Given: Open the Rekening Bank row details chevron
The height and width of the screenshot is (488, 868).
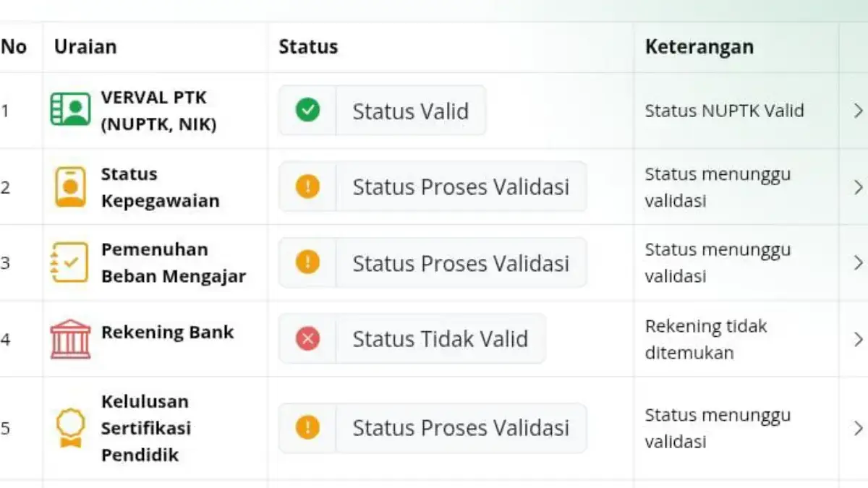Looking at the screenshot, I should click(x=858, y=338).
